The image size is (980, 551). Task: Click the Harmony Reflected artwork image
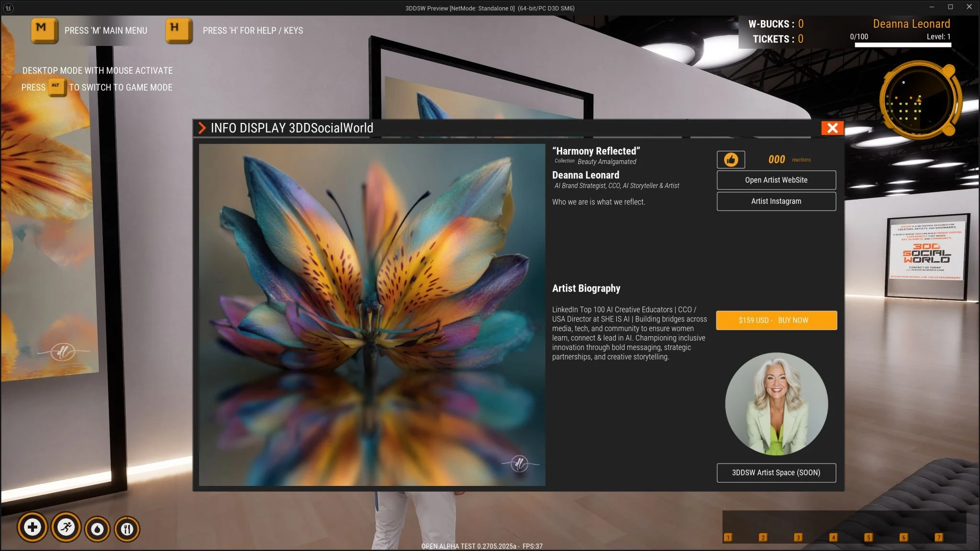[x=372, y=315]
